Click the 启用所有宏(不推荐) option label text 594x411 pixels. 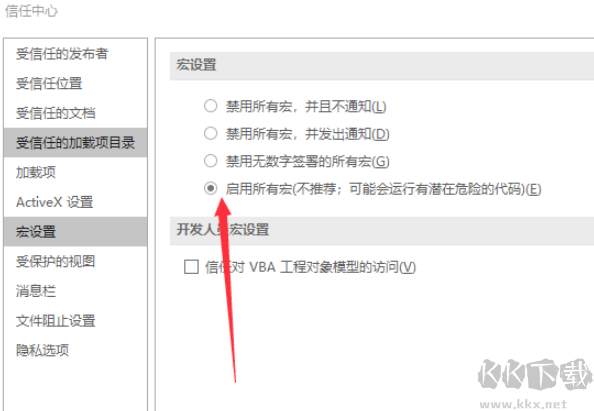[383, 189]
